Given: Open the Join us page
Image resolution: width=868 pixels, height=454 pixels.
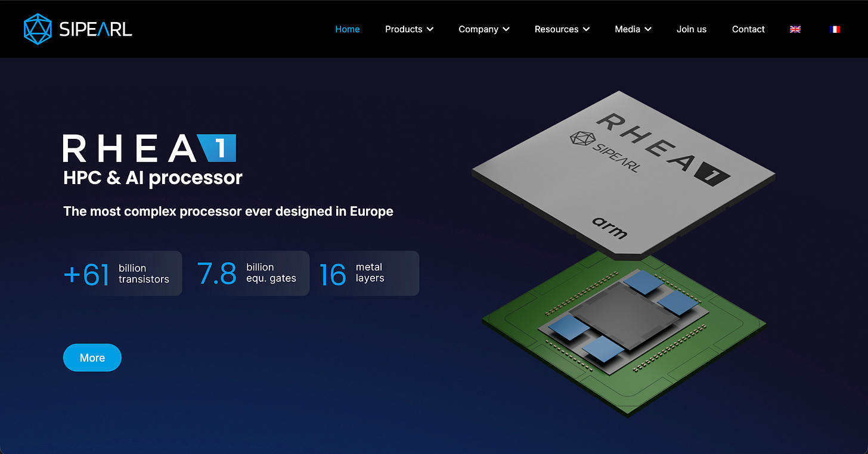Looking at the screenshot, I should click(692, 29).
